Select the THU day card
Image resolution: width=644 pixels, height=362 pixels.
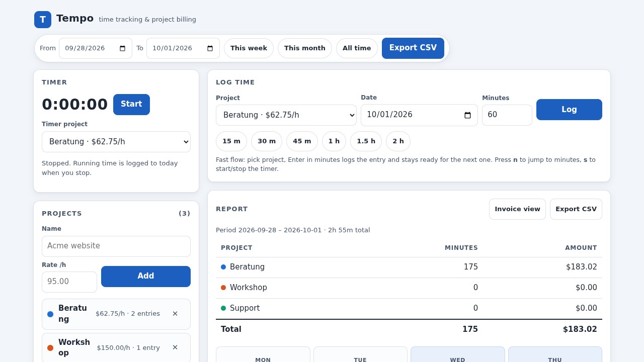pyautogui.click(x=555, y=355)
